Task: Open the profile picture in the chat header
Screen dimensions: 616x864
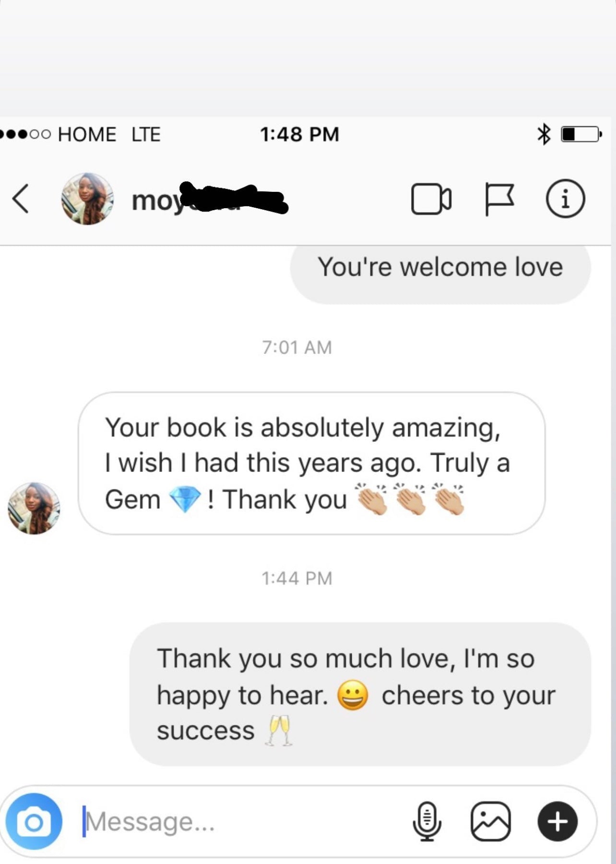Action: pos(87,199)
